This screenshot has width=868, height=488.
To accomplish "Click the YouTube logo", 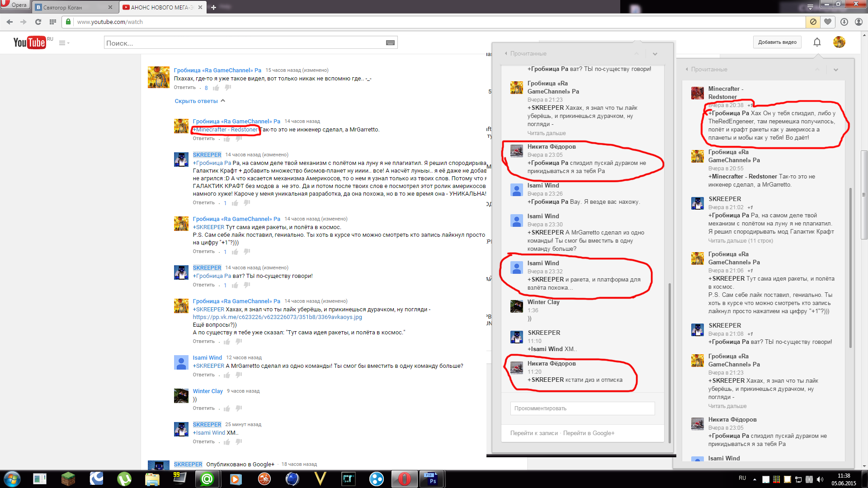I will coord(30,42).
